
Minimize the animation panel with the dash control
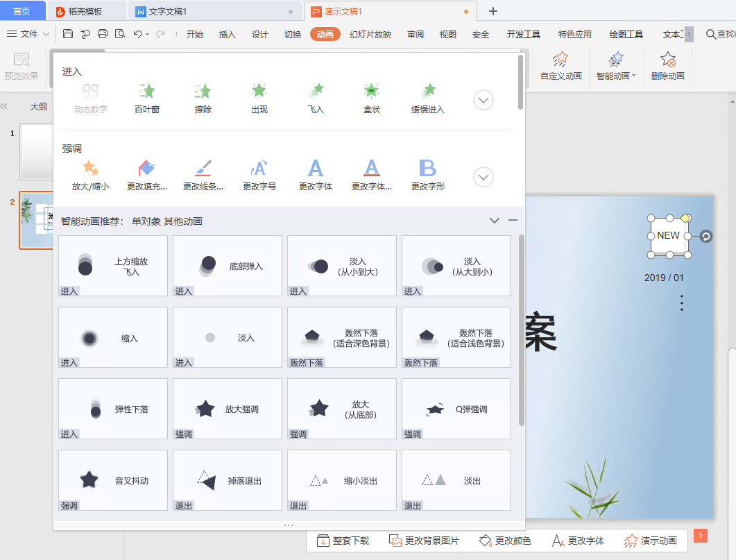[513, 220]
